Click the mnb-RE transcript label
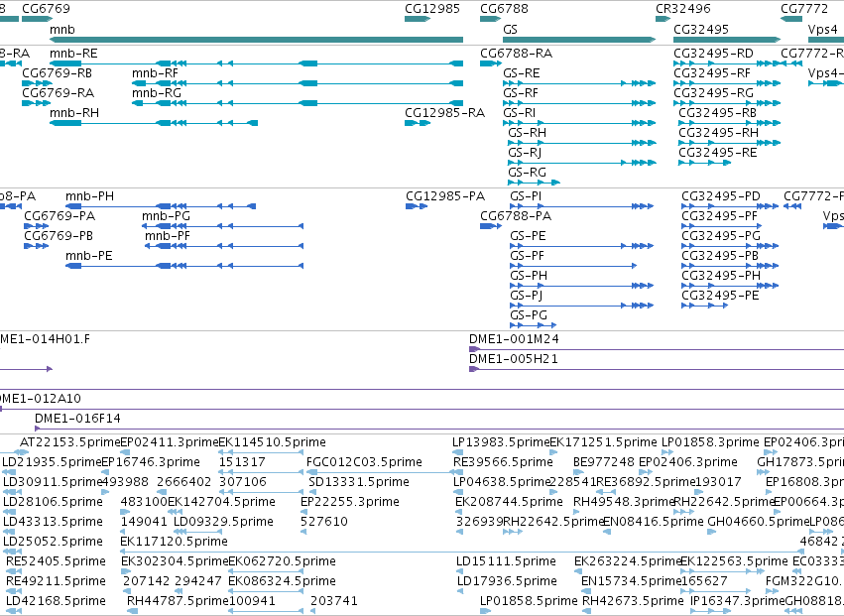The width and height of the screenshot is (844, 616). 73,54
